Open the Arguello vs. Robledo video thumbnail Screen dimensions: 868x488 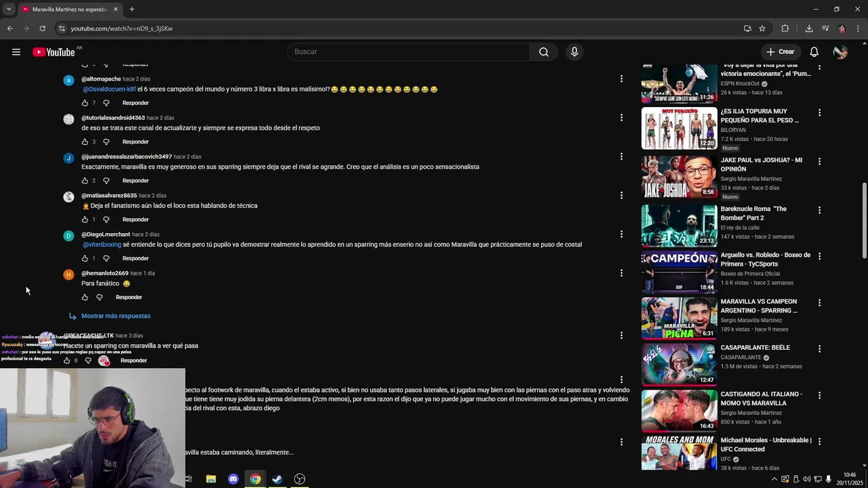click(x=679, y=272)
